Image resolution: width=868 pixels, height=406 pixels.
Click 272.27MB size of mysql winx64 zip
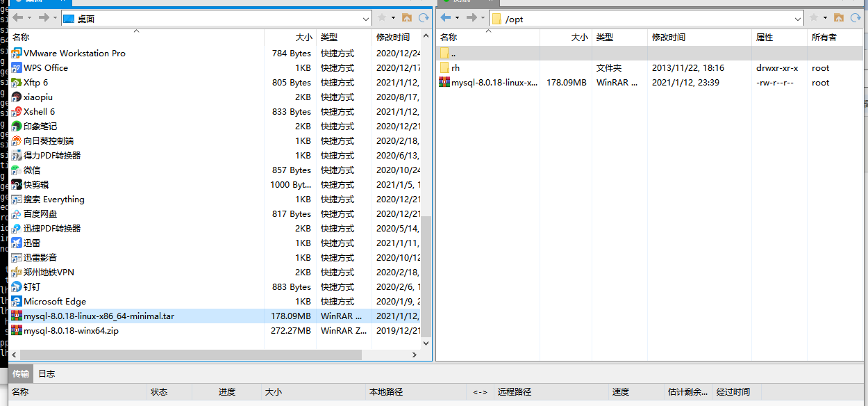click(291, 330)
